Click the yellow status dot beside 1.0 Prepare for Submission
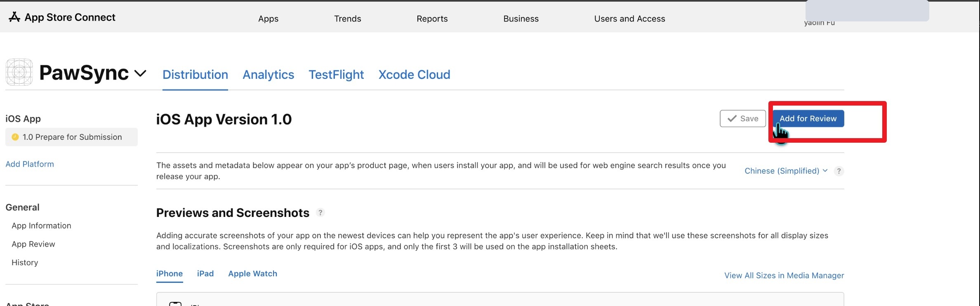The height and width of the screenshot is (306, 980). 15,137
